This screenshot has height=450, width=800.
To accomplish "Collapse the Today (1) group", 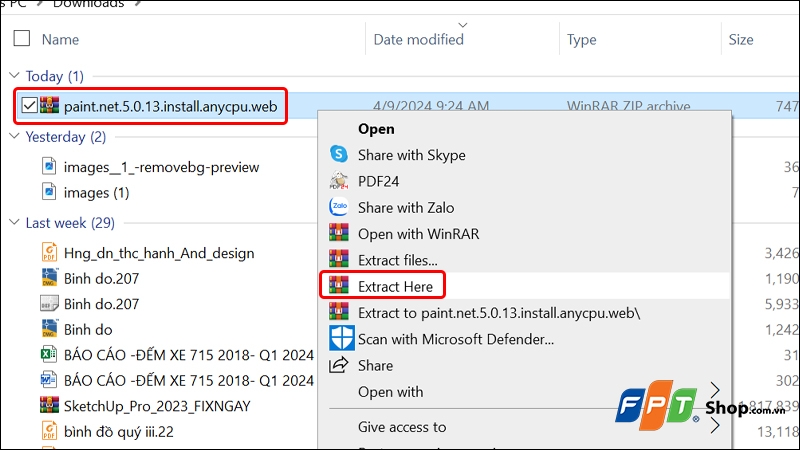I will pos(14,76).
